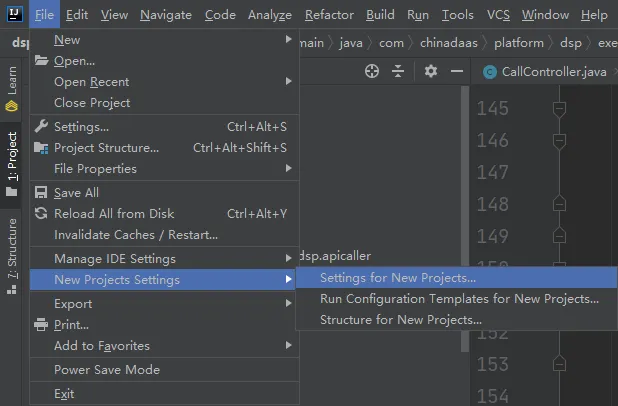Image resolution: width=618 pixels, height=406 pixels.
Task: Click the Reload All from Disk icon
Action: pyautogui.click(x=41, y=213)
